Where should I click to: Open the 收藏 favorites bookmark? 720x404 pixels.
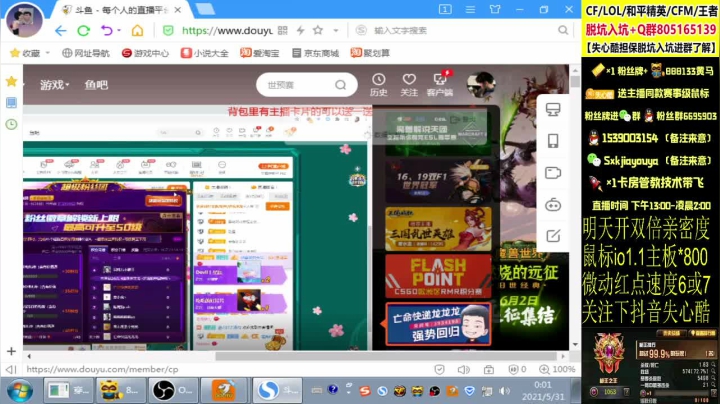click(25, 53)
